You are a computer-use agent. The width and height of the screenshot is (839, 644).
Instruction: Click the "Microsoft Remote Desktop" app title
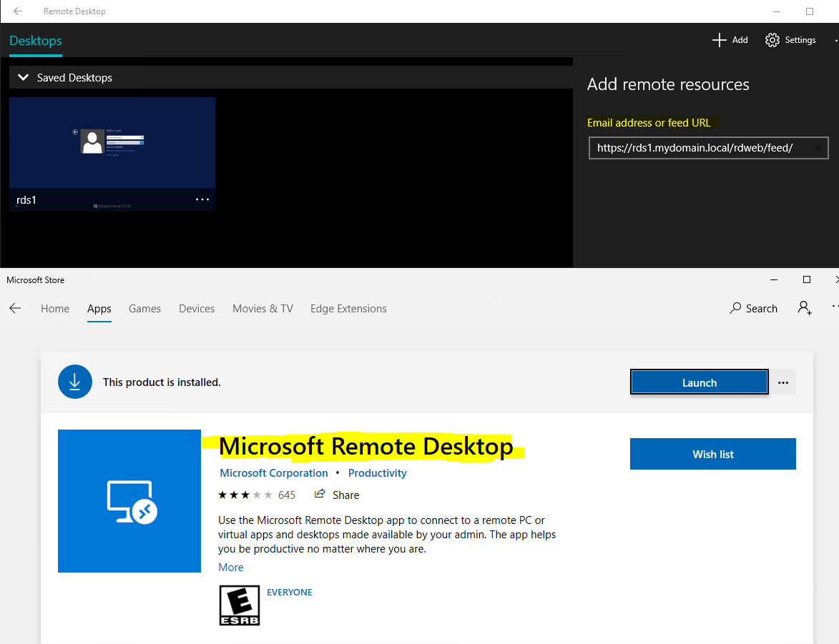(366, 447)
